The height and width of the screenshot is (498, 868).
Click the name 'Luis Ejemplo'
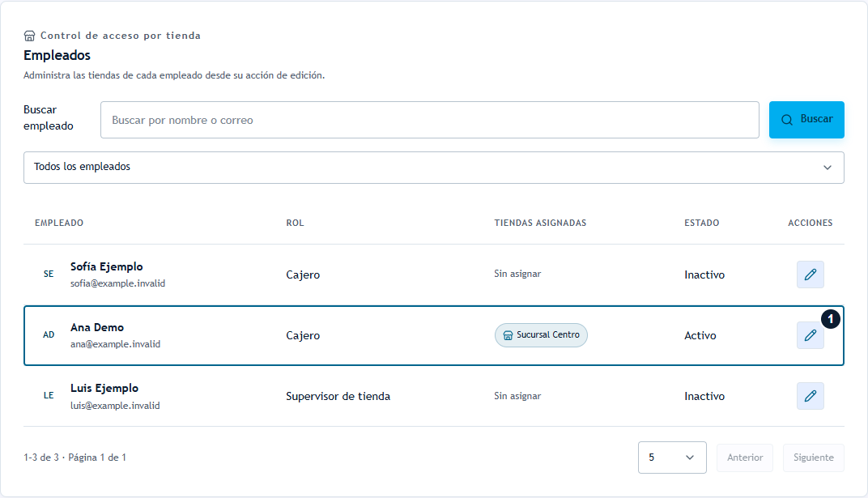(x=104, y=389)
